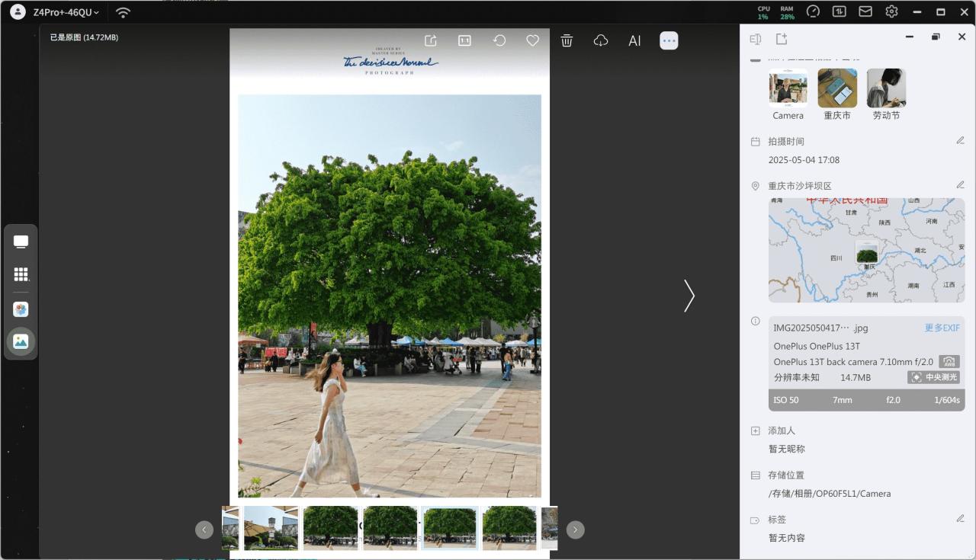Page the thumbnail strip backward
This screenshot has width=976, height=560.
coord(204,530)
